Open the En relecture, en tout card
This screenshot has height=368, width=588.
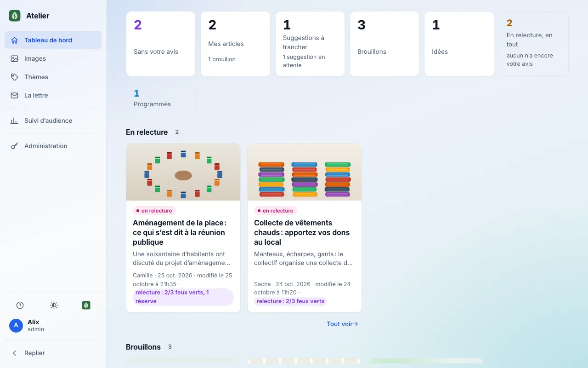(534, 44)
